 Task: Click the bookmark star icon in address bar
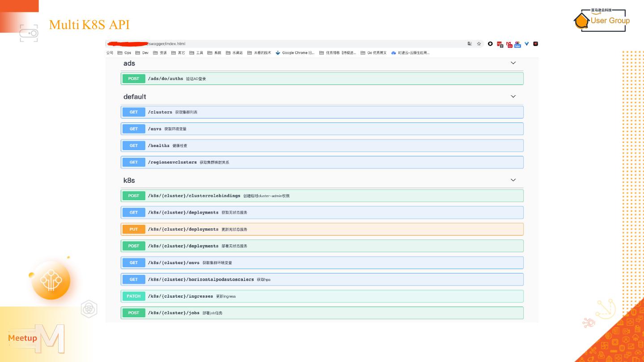point(479,44)
